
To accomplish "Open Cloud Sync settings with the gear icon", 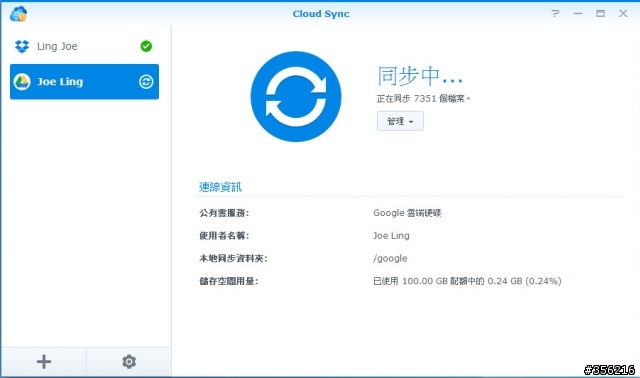I will pyautogui.click(x=129, y=362).
